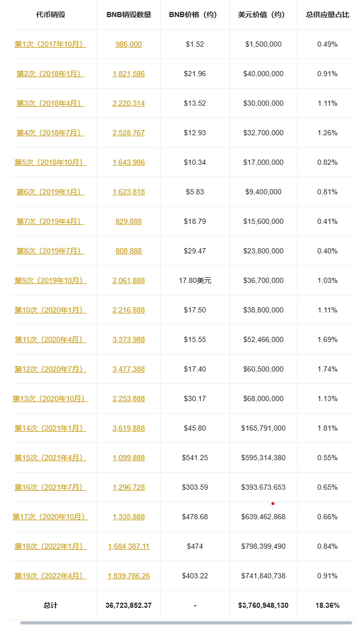Open the 第13次 burn event link
The image size is (364, 627).
[x=50, y=398]
